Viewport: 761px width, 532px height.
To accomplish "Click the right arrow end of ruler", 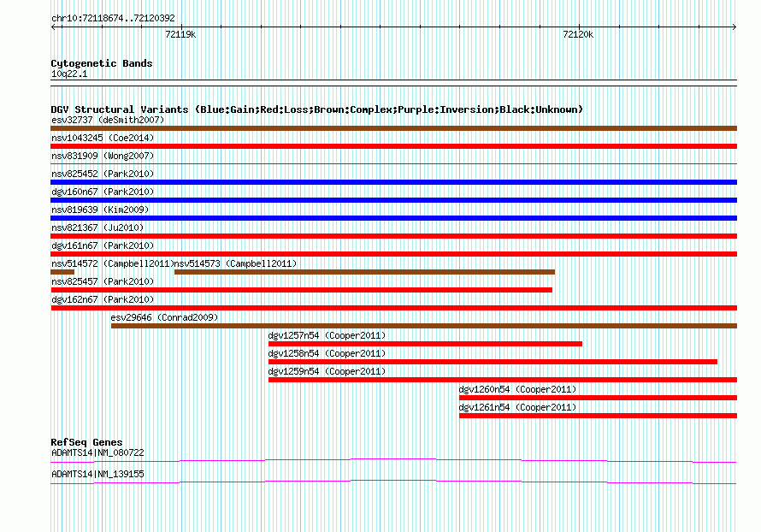I will click(x=734, y=27).
